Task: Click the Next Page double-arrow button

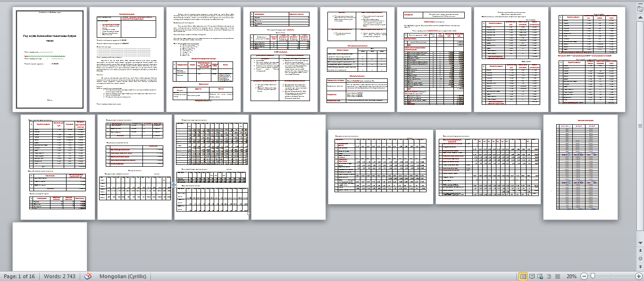Action: (x=640, y=266)
